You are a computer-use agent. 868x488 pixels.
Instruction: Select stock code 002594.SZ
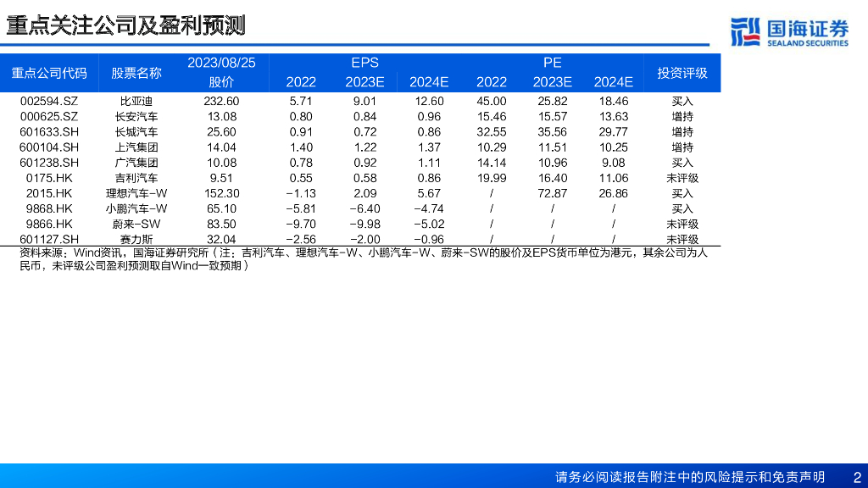click(49, 102)
